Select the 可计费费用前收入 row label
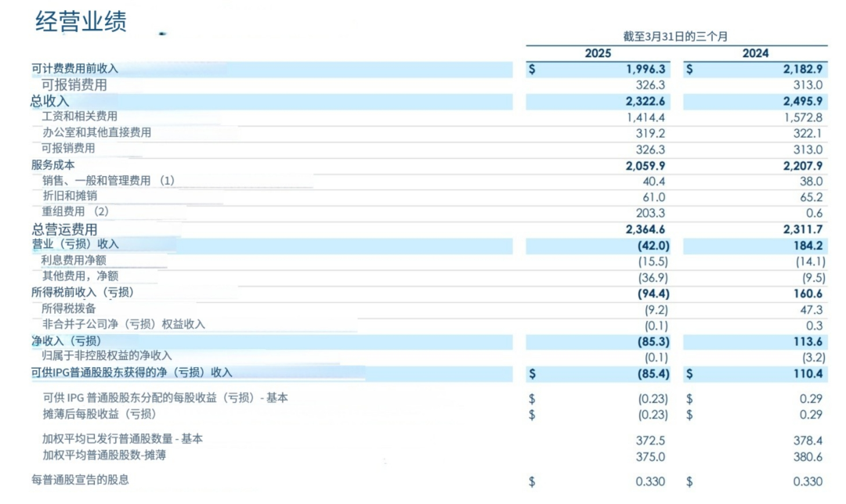The height and width of the screenshot is (504, 846). [x=74, y=68]
